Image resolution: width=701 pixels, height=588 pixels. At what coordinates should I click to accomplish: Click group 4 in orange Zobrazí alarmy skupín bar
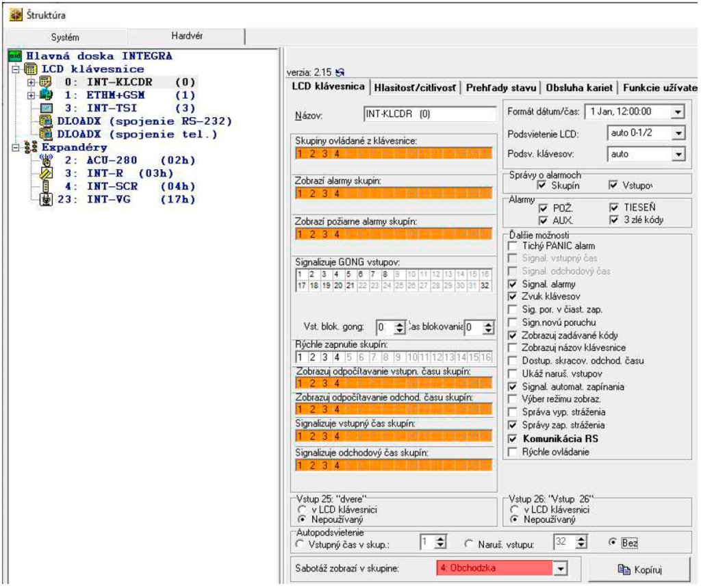point(337,193)
